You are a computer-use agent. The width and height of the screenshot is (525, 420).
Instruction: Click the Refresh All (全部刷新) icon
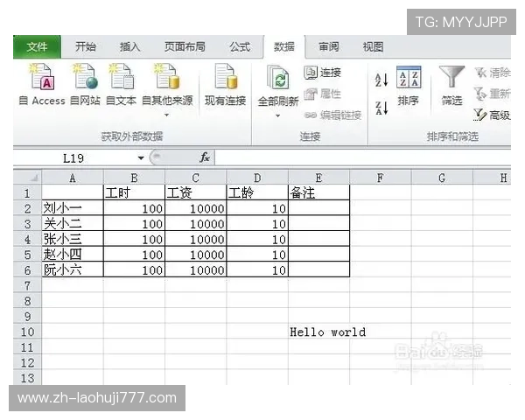pos(278,78)
